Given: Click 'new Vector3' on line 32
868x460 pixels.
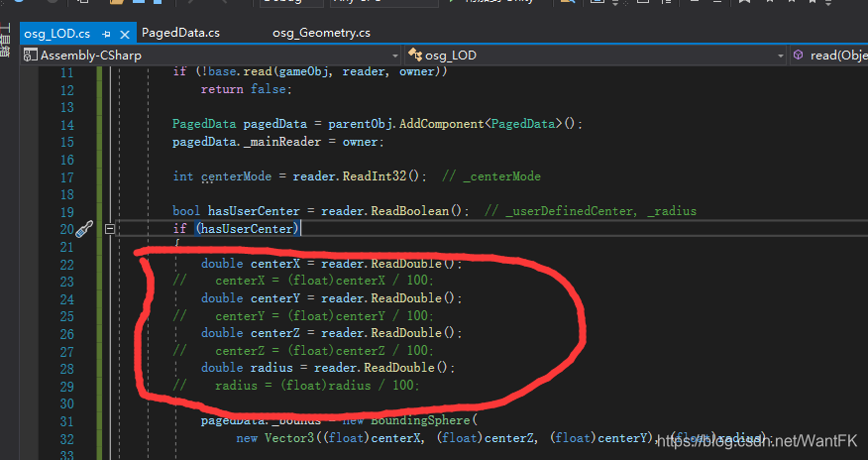Looking at the screenshot, I should 274,438.
